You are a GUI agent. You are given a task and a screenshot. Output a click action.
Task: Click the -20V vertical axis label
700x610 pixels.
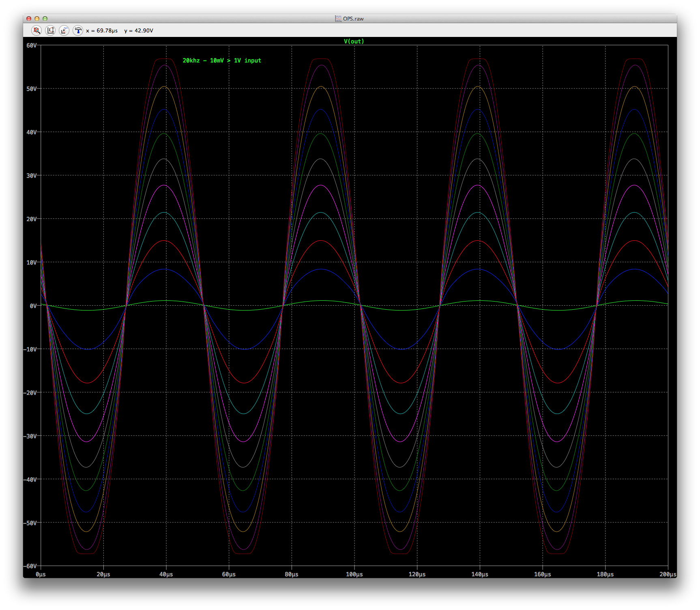[30, 393]
